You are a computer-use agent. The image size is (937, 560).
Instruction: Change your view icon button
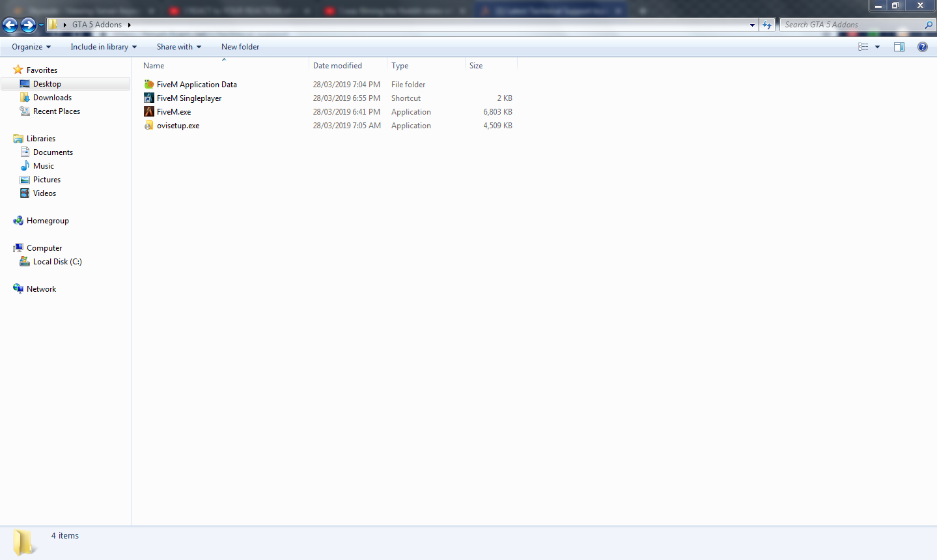click(863, 47)
